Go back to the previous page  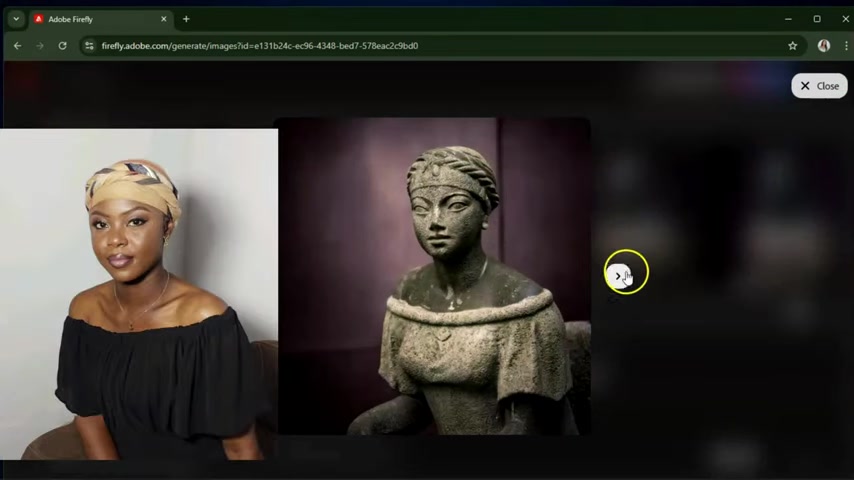point(17,46)
